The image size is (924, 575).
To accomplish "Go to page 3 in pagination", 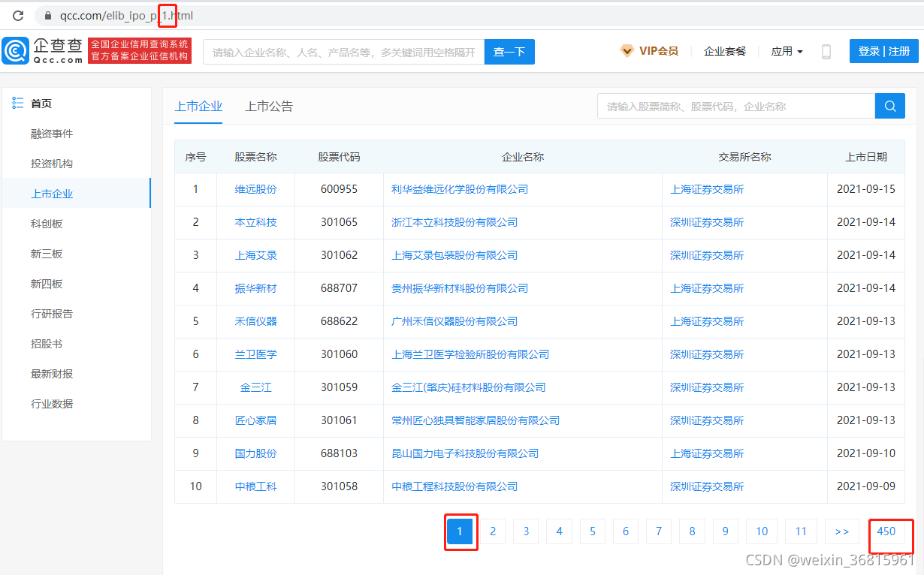I will click(x=526, y=531).
